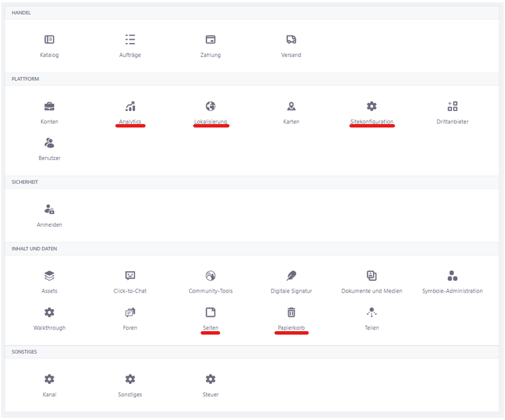Open the Papierkorb trash icon

pos(291,312)
